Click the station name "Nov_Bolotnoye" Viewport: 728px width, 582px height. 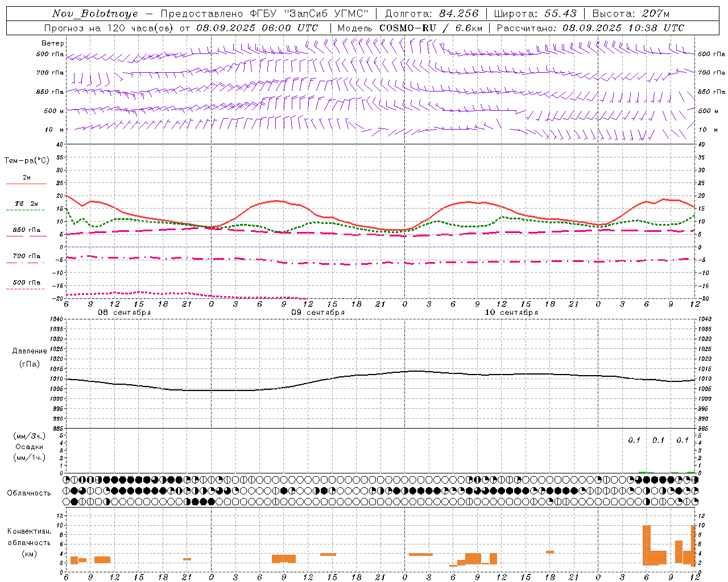click(x=95, y=14)
